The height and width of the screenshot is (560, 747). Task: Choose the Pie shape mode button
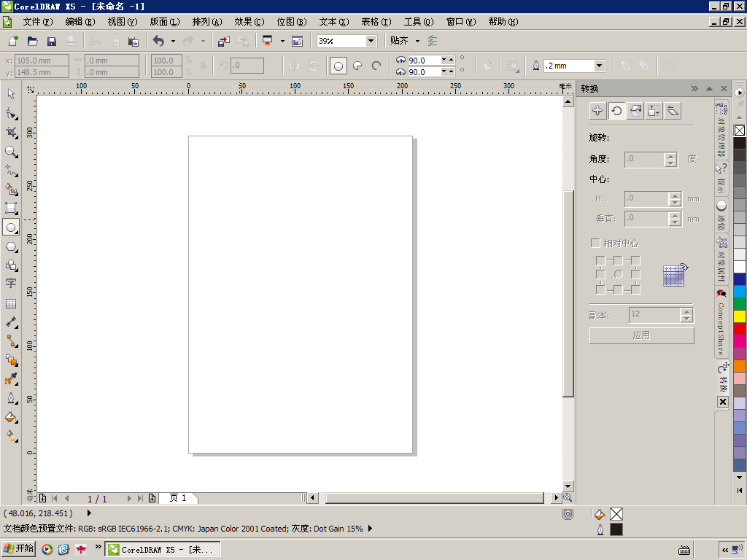(x=357, y=66)
